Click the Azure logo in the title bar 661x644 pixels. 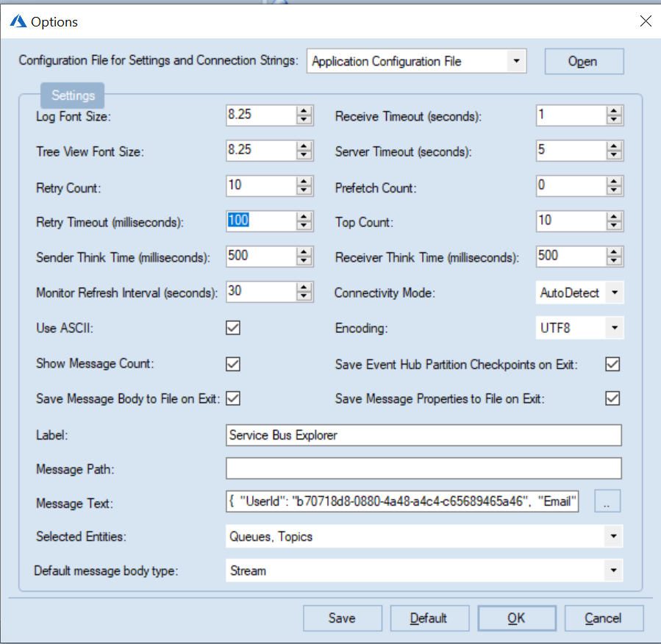point(18,21)
